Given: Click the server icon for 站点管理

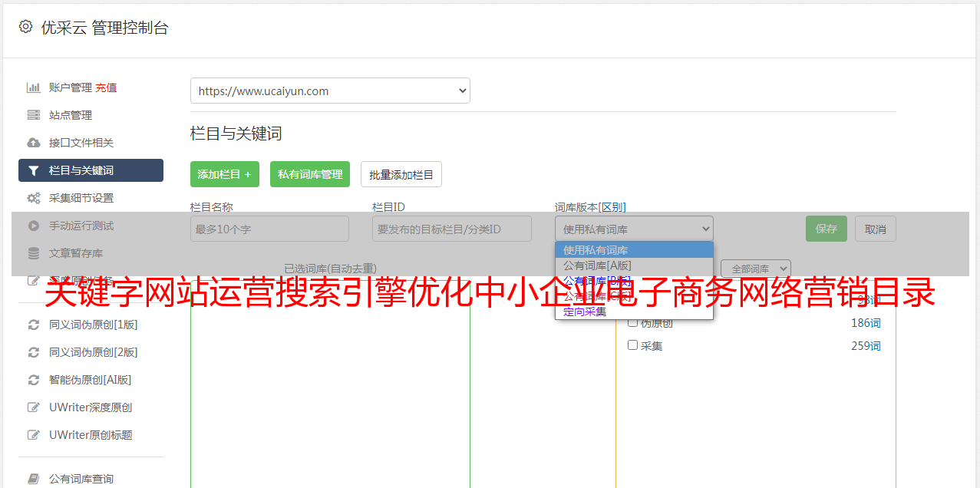Looking at the screenshot, I should click(x=34, y=115).
